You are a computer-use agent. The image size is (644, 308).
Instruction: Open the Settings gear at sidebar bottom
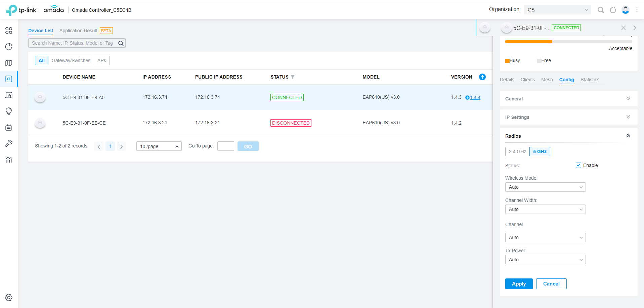(9, 298)
